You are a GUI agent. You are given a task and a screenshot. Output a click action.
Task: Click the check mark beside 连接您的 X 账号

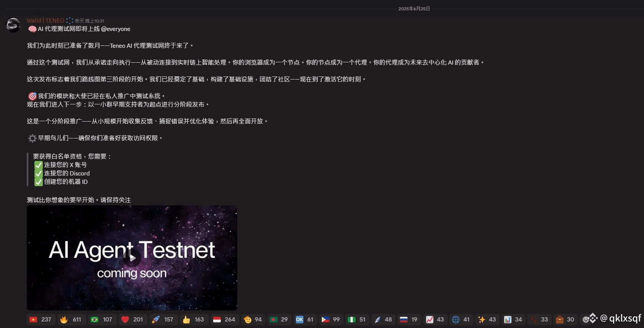[x=38, y=165]
